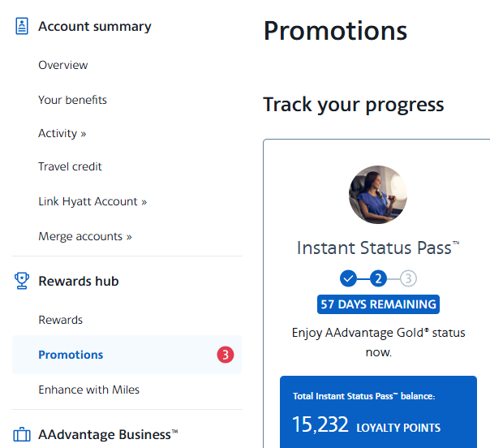Select Promotions in the sidebar
This screenshot has width=490, height=448.
pyautogui.click(x=127, y=355)
